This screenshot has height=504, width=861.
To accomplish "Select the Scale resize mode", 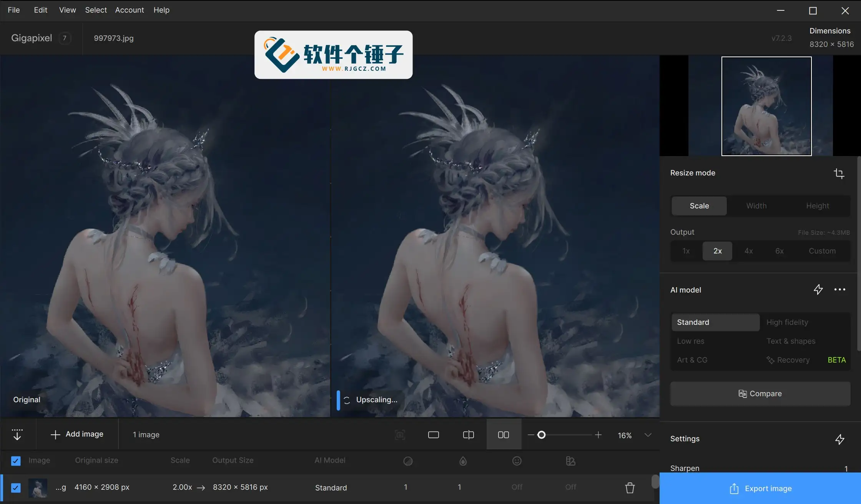I will pyautogui.click(x=699, y=206).
